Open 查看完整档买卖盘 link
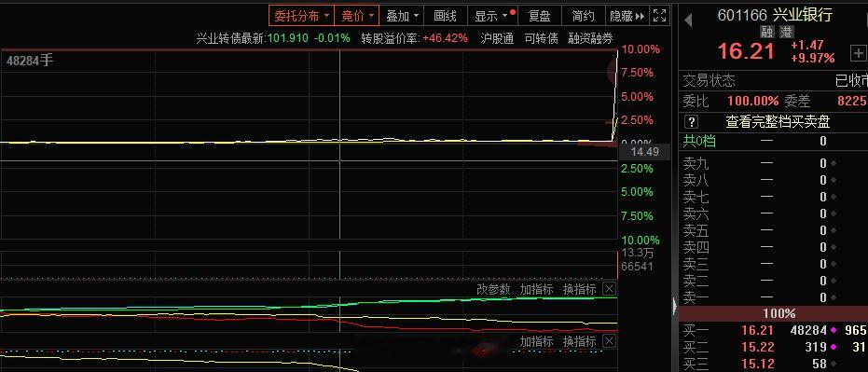 click(x=778, y=122)
